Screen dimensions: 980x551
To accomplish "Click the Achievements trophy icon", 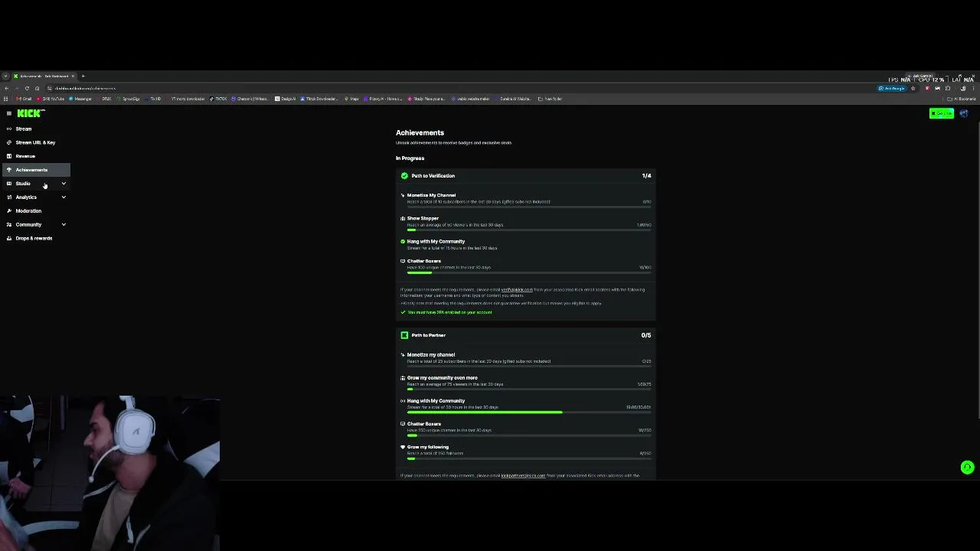I will (x=9, y=170).
